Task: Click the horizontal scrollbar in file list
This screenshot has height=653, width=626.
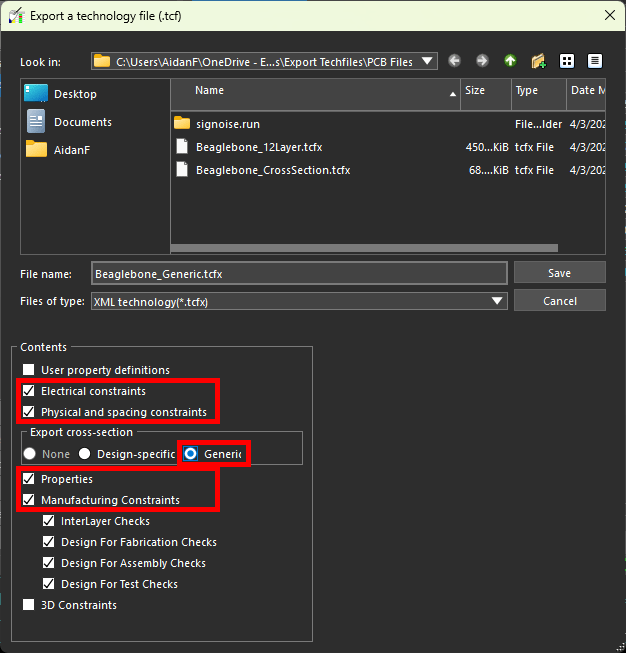Action: (364, 248)
